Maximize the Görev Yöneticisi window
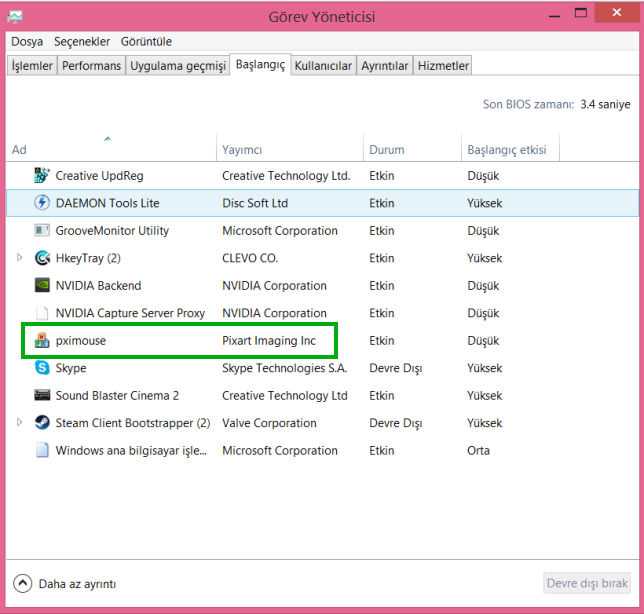The image size is (644, 614). 580,13
